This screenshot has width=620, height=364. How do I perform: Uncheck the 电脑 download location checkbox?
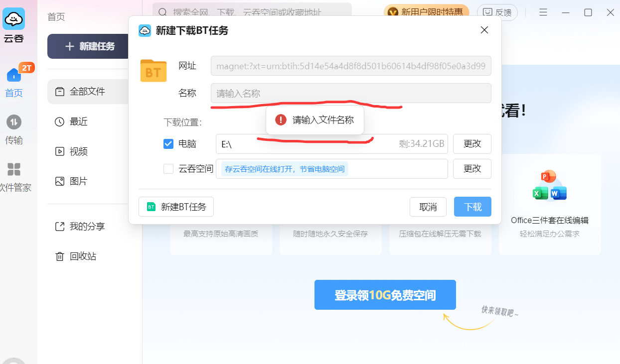tap(168, 144)
